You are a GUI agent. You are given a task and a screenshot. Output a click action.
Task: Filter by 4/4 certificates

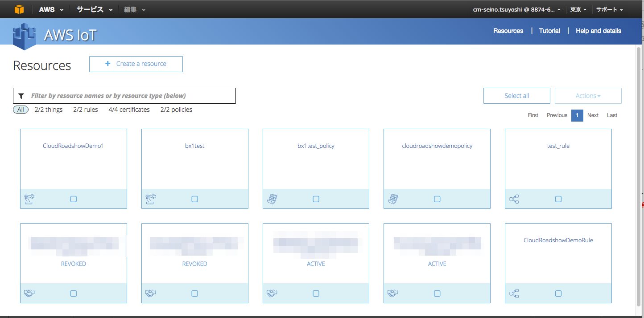tap(129, 110)
